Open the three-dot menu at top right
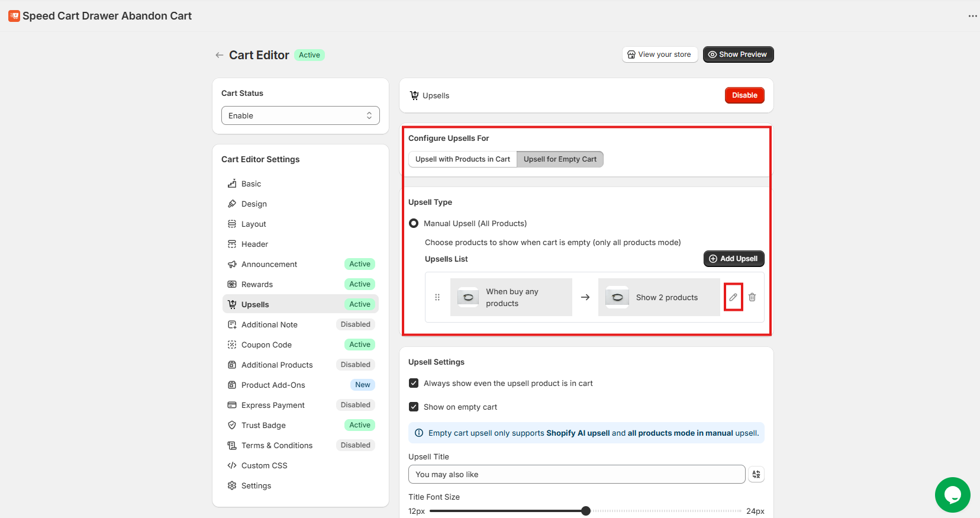The width and height of the screenshot is (980, 518). tap(972, 16)
